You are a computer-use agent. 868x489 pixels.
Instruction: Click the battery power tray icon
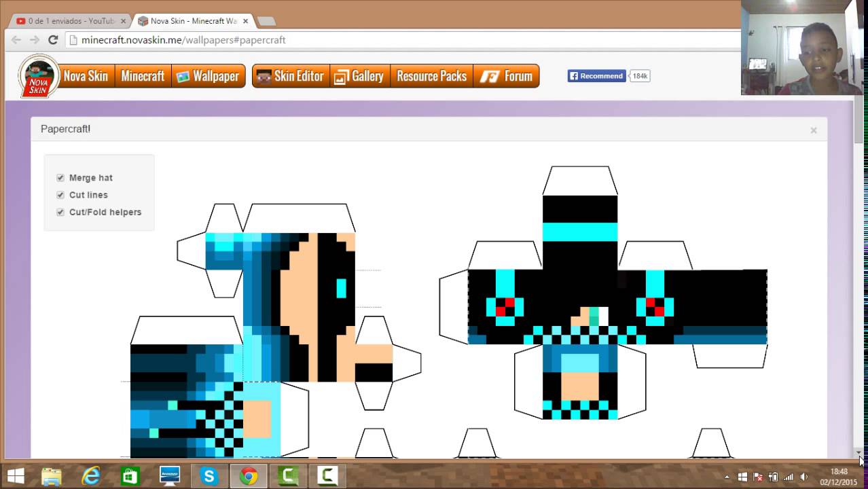pos(773,477)
